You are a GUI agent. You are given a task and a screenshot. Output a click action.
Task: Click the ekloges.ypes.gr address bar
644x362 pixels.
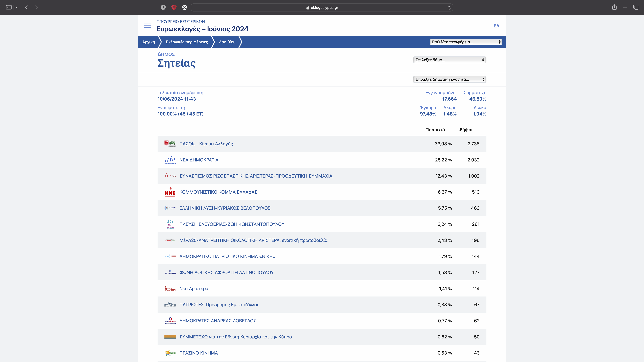pyautogui.click(x=322, y=7)
